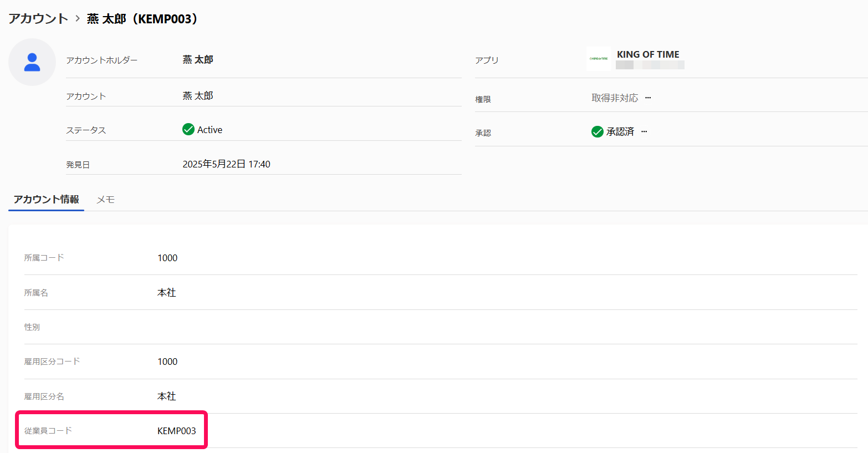The width and height of the screenshot is (868, 453).
Task: Click the アカウントホルダー label
Action: tap(101, 60)
